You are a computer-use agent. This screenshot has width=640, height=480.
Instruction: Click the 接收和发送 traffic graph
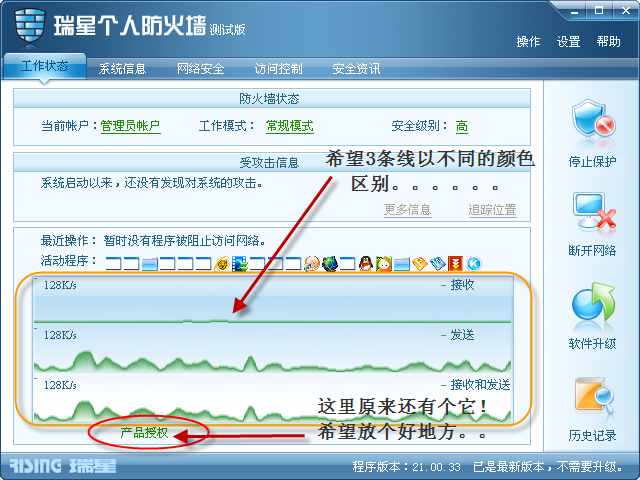273,399
